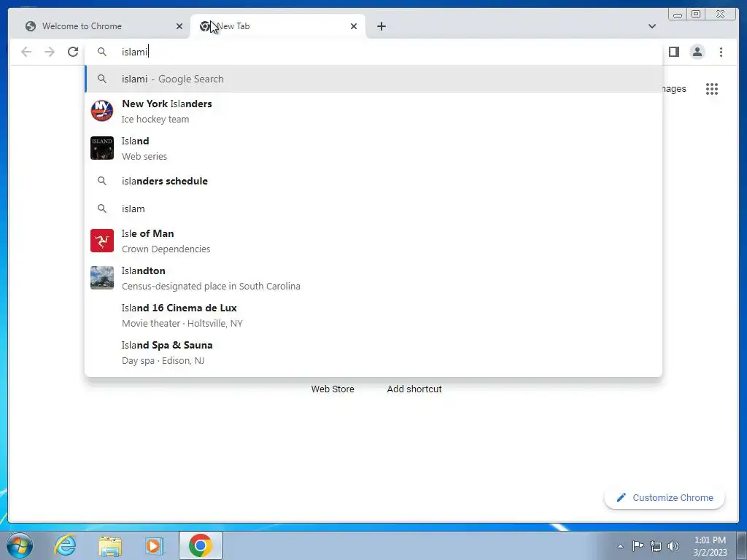Open network status tray icon
This screenshot has height=560, width=747.
click(x=656, y=546)
